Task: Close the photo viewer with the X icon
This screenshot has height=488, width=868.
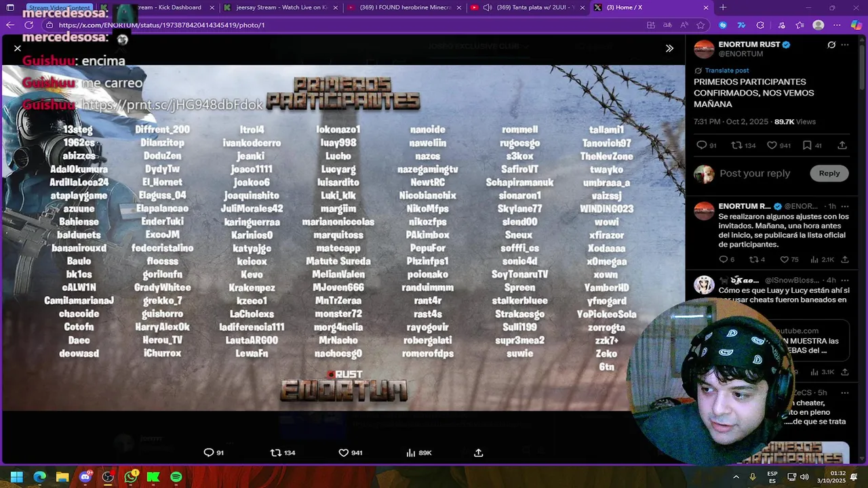Action: tap(18, 48)
